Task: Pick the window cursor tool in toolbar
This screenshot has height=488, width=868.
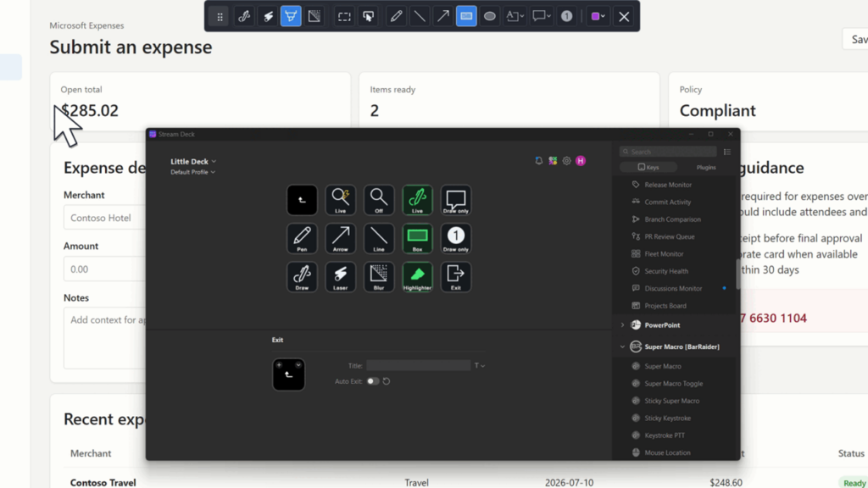Action: pyautogui.click(x=368, y=17)
